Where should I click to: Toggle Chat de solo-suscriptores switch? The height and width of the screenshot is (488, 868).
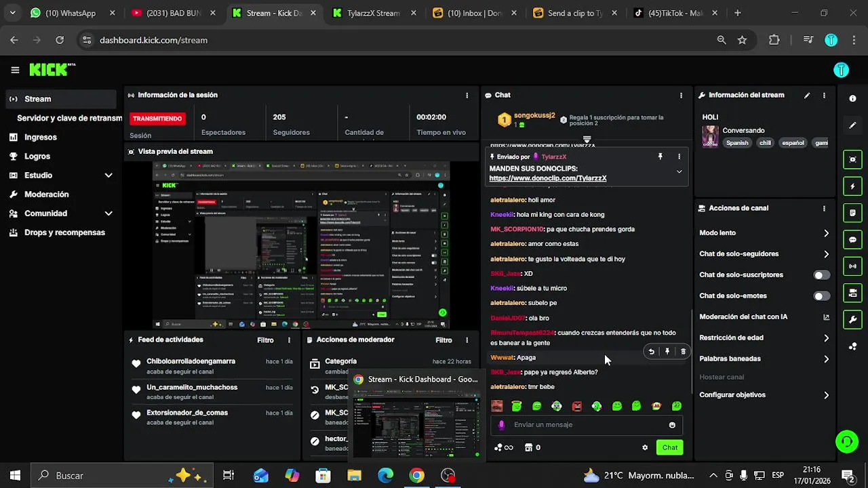click(x=821, y=275)
